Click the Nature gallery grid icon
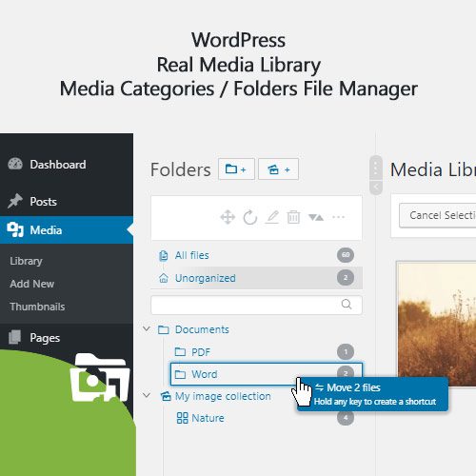 [182, 418]
